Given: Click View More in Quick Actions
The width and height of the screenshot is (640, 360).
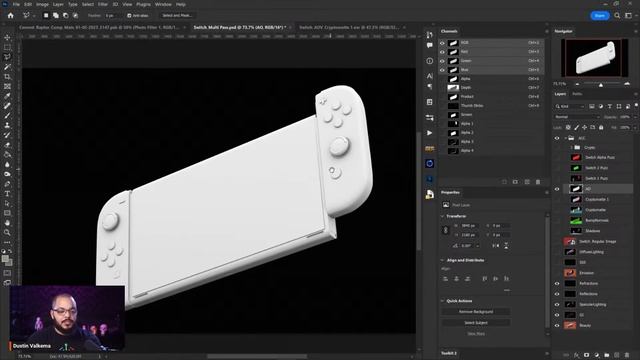Looking at the screenshot, I should click(476, 333).
